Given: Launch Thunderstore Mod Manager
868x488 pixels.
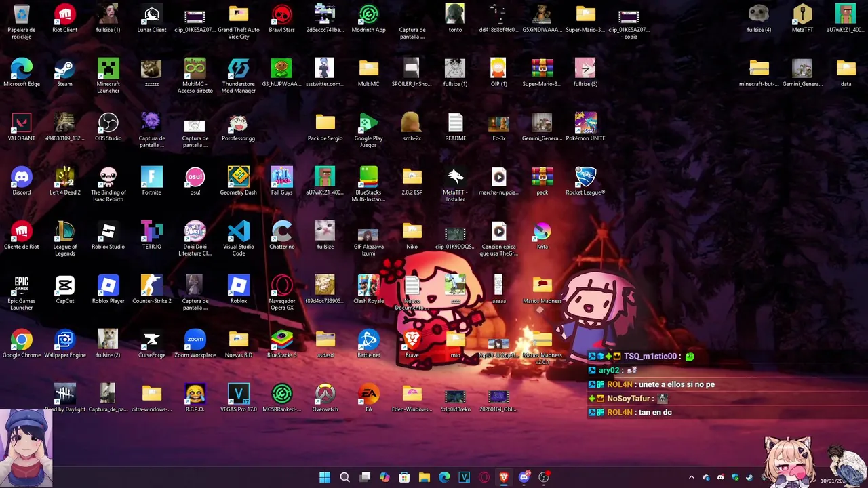Looking at the screenshot, I should [x=239, y=76].
